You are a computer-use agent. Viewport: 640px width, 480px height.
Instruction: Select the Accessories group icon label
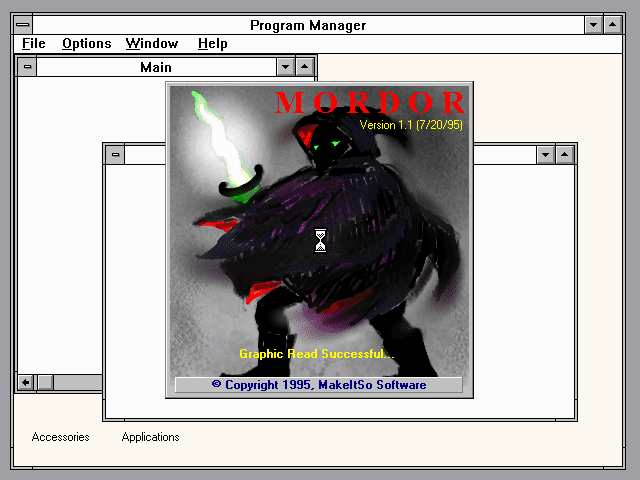click(x=60, y=437)
